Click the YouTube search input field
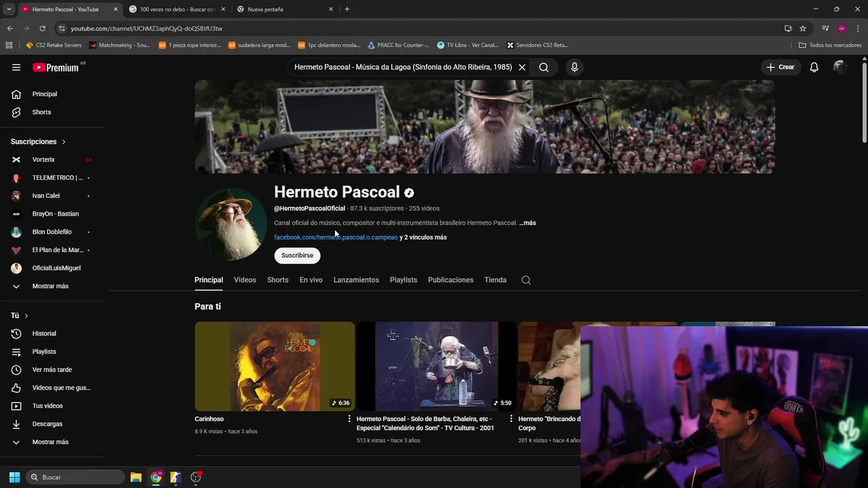Image resolution: width=868 pixels, height=488 pixels. tap(403, 67)
